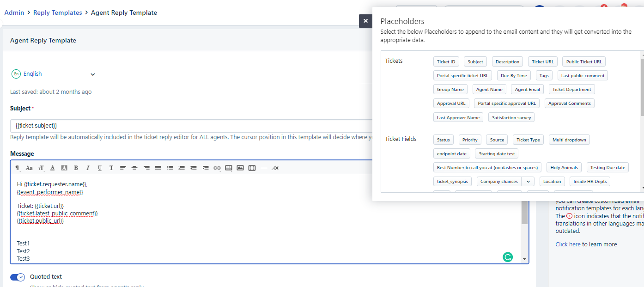Insert Ticket ID placeholder
Screen dimensions: 644x287
click(446, 62)
